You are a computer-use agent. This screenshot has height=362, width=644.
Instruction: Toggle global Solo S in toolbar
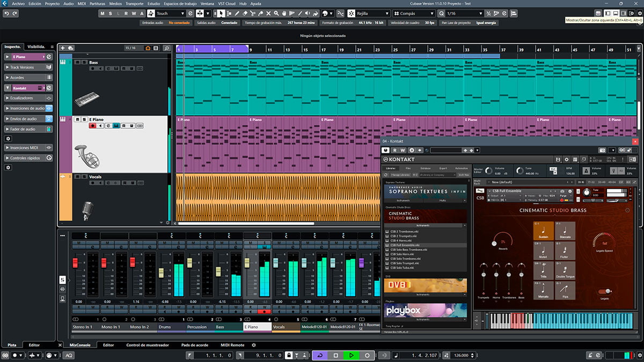point(111,13)
